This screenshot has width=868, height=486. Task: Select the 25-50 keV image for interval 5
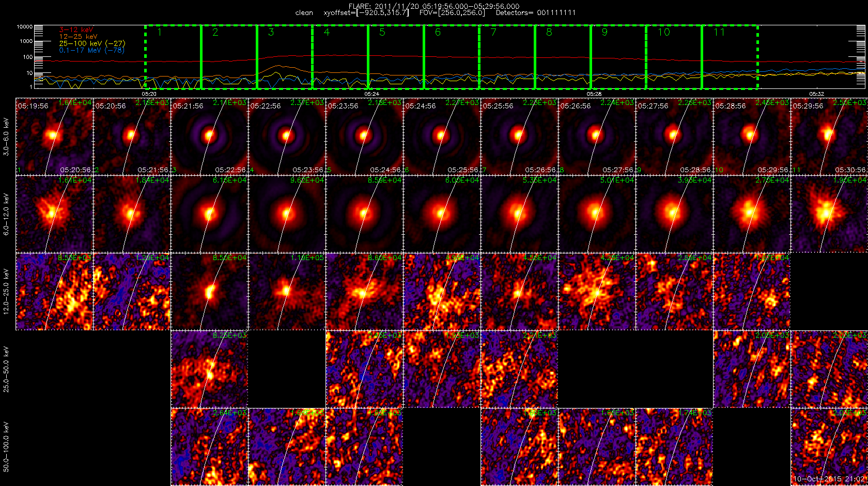364,369
